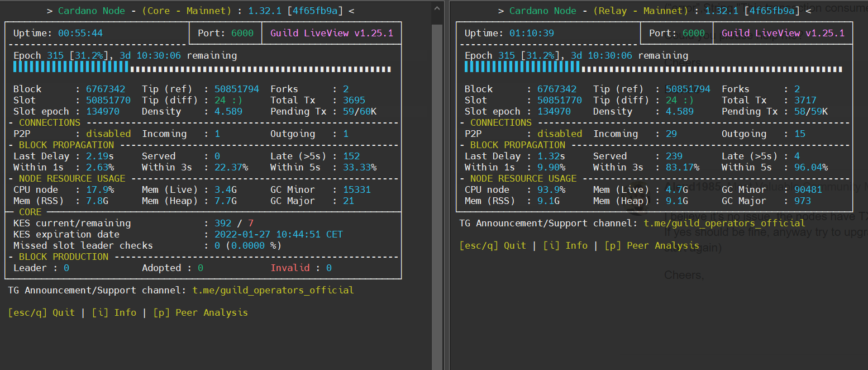Click the [i] Info option in Core terminal
The image size is (868, 370).
click(114, 312)
